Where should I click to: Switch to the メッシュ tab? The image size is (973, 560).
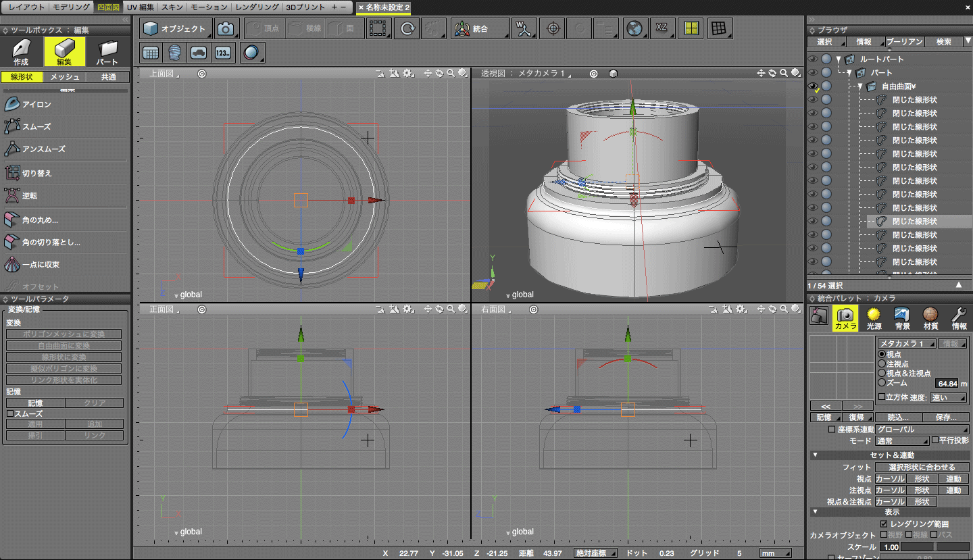coord(65,77)
